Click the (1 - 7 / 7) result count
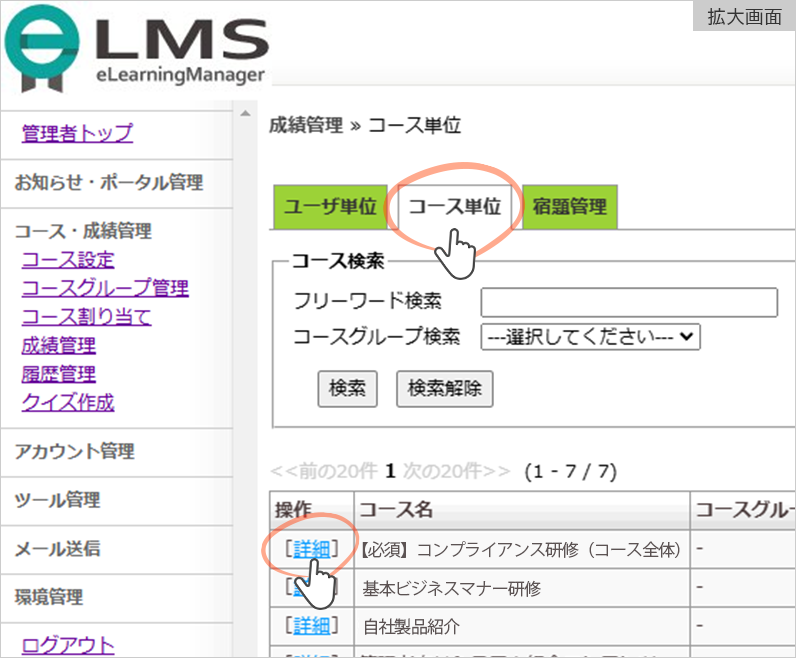Screen dimensions: 796x658 pos(571,471)
